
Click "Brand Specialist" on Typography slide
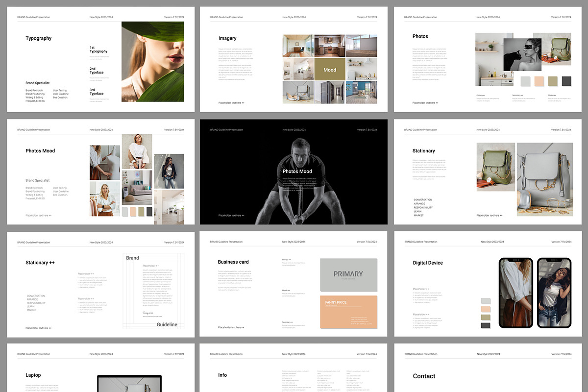pyautogui.click(x=37, y=83)
